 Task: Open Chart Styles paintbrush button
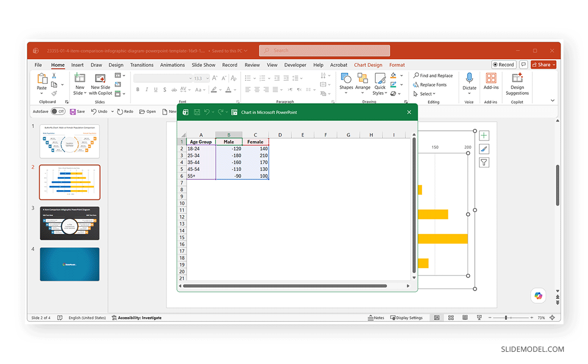click(484, 149)
